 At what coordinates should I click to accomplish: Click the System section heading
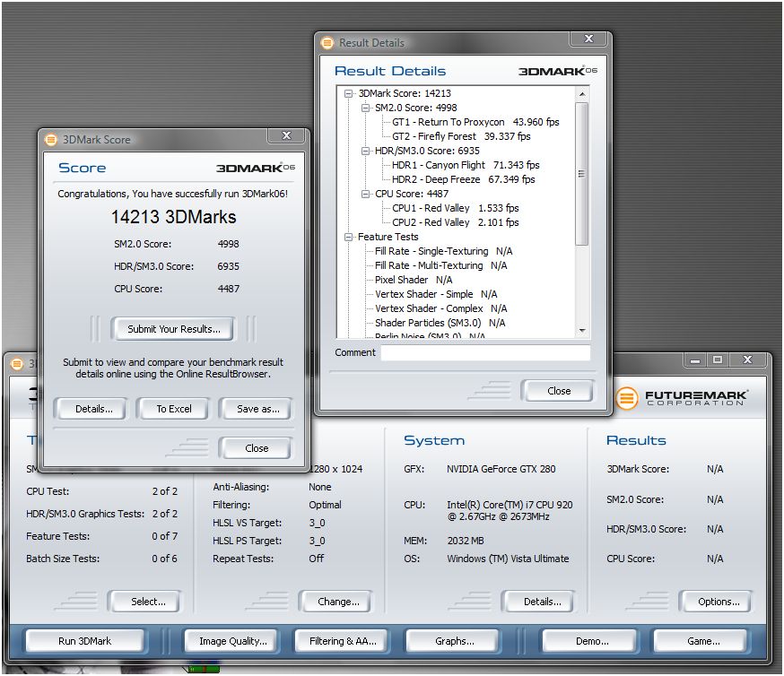click(434, 441)
